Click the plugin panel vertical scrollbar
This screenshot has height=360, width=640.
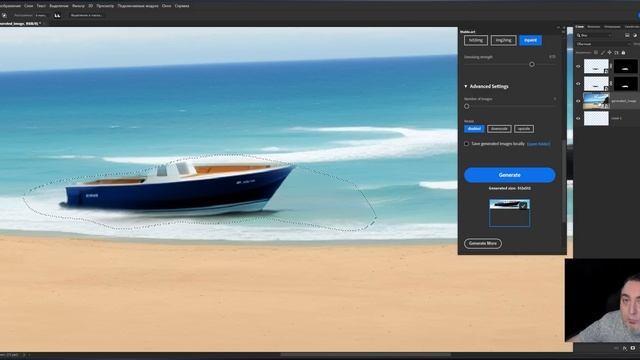pos(564,182)
